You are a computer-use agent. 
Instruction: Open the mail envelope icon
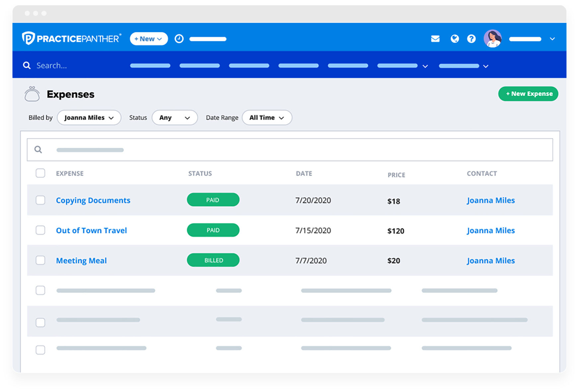(x=435, y=39)
